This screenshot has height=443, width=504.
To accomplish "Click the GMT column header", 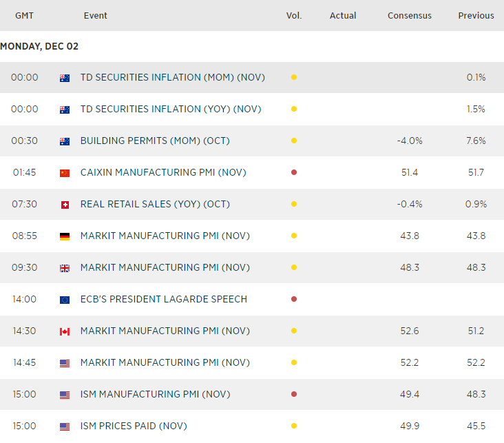I will (25, 16).
